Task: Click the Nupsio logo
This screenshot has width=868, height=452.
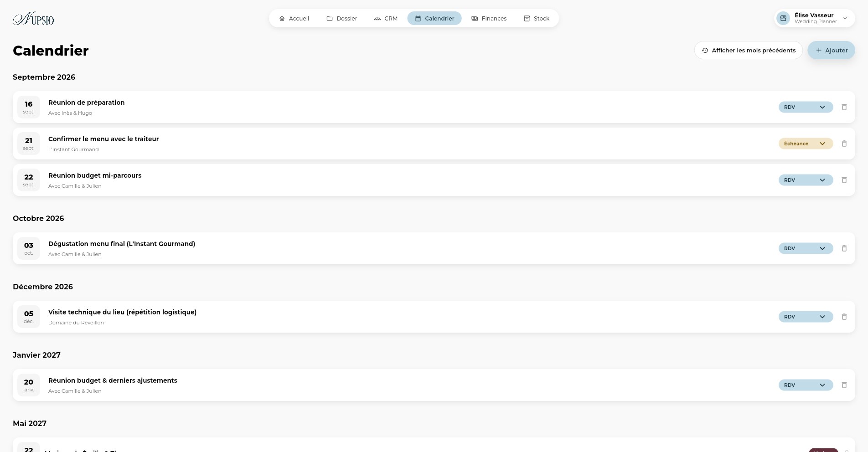Action: [33, 18]
